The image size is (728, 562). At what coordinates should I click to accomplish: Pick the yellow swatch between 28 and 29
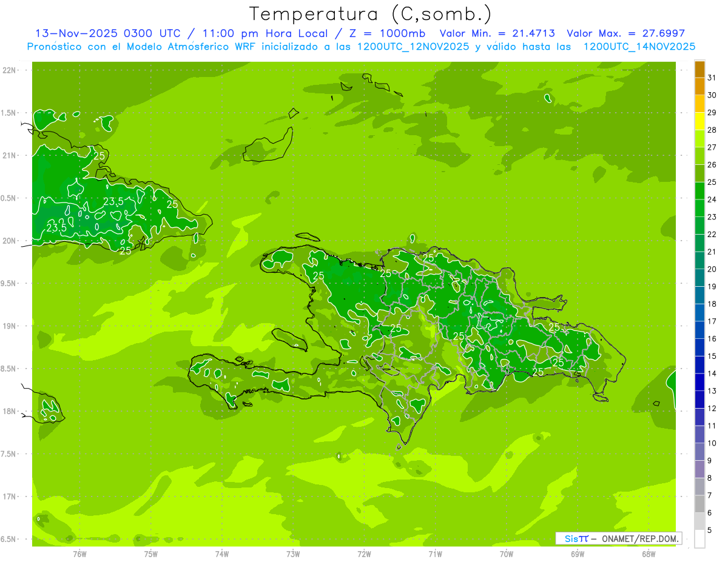[699, 121]
